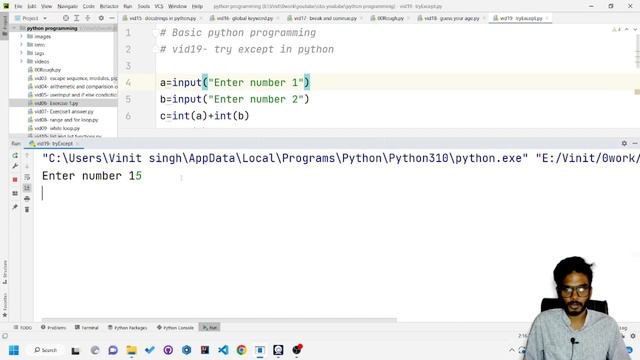Viewport: 640px width, 360px height.
Task: Hide the Run tool window
Action: pyautogui.click(x=635, y=143)
